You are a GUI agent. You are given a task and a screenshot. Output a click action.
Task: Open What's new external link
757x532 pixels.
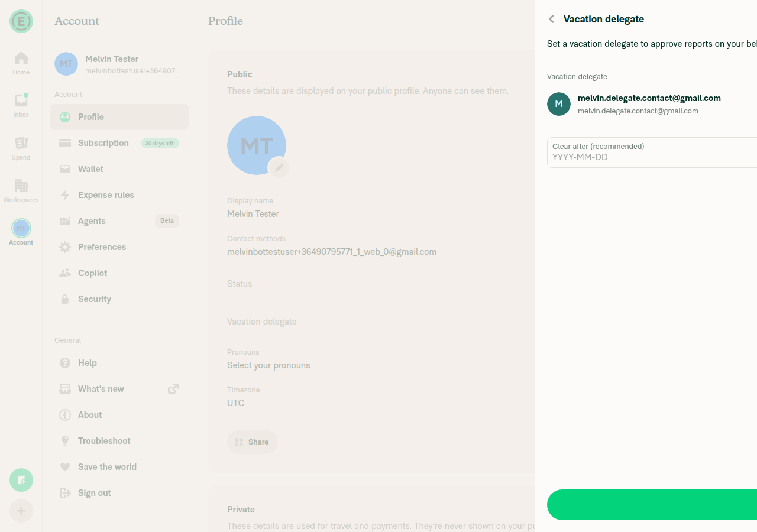(119, 389)
